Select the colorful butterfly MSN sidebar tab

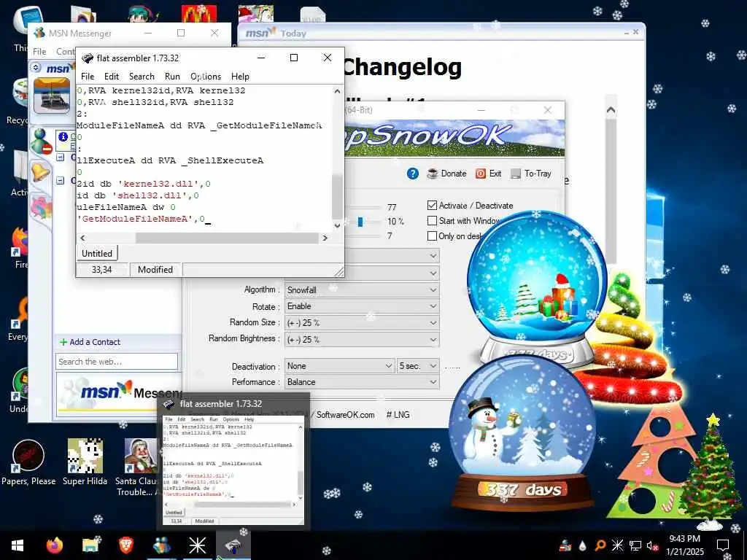[x=41, y=208]
